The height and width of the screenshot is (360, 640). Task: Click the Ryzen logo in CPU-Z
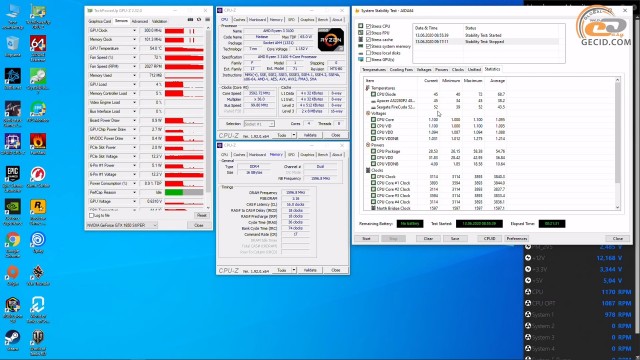pyautogui.click(x=331, y=39)
